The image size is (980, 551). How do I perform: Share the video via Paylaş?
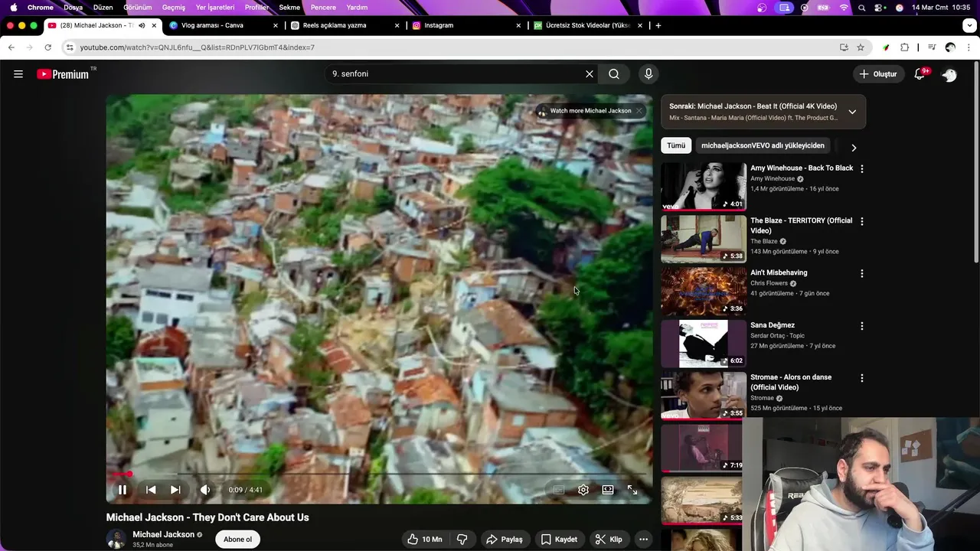[505, 540]
